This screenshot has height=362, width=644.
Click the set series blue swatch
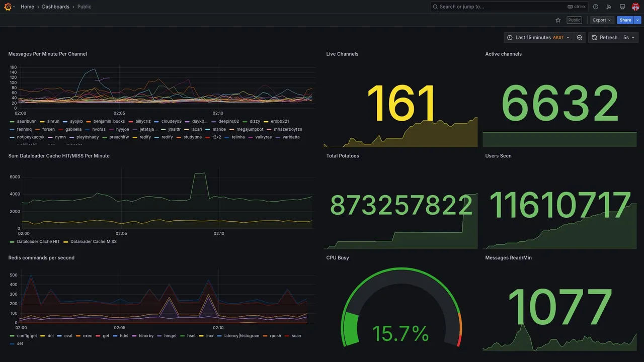(x=12, y=344)
